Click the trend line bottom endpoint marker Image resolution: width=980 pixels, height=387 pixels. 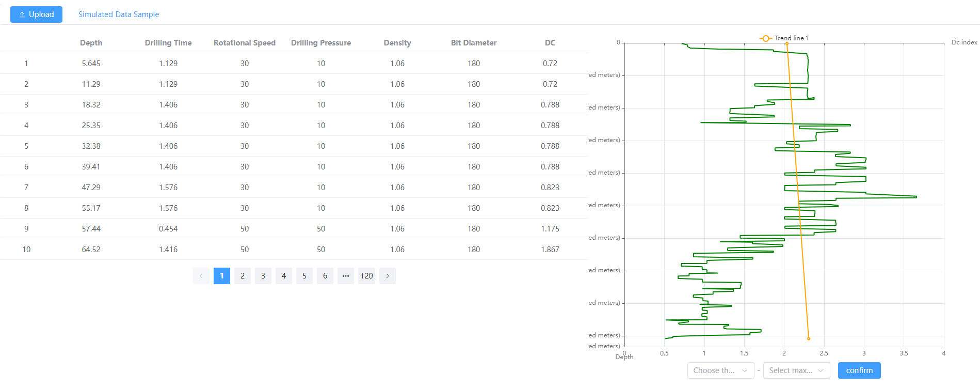[x=809, y=338]
